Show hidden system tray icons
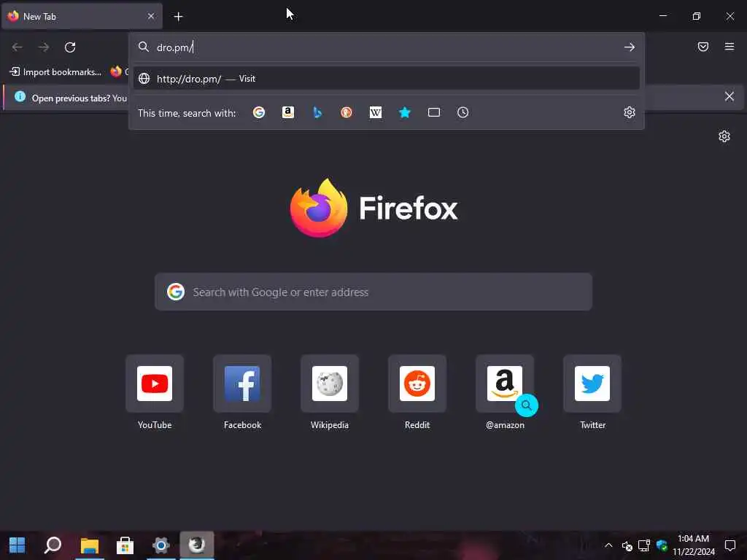This screenshot has width=747, height=560. tap(608, 545)
